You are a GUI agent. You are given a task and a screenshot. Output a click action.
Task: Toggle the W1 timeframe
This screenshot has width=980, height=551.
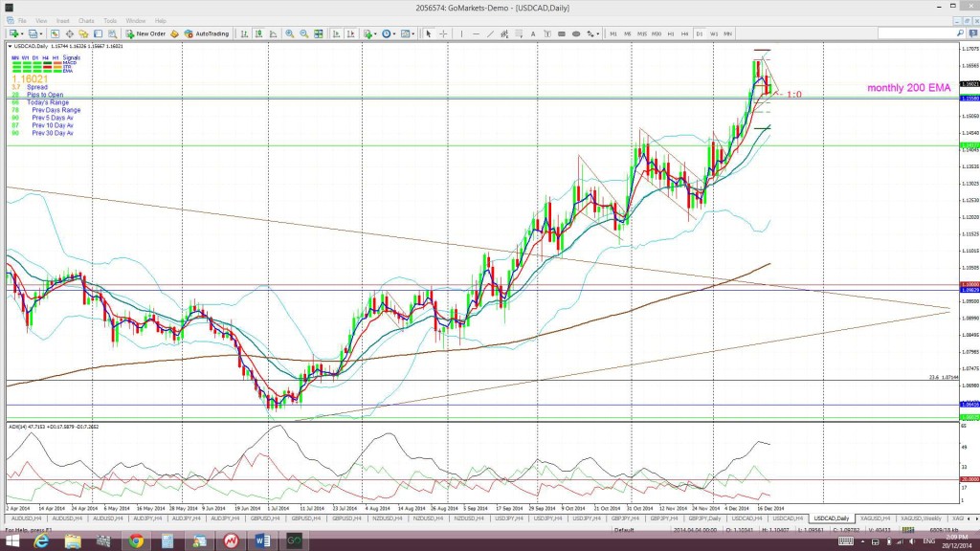(714, 33)
